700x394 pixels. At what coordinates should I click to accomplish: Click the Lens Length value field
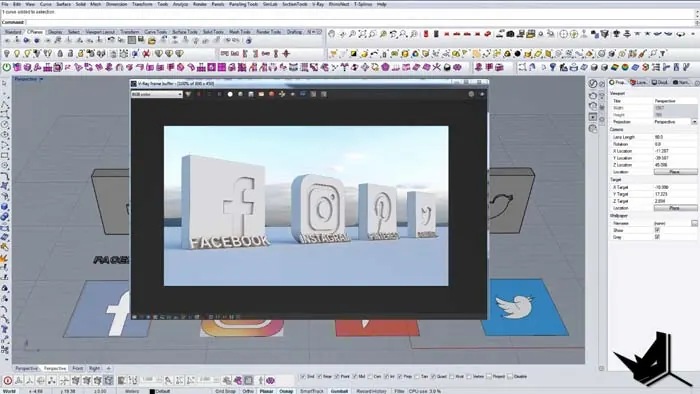(675, 137)
